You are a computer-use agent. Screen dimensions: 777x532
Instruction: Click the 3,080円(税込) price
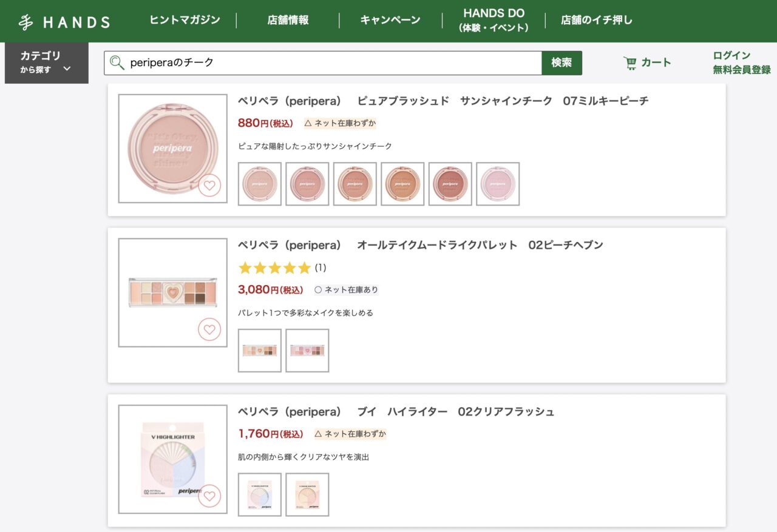(270, 290)
